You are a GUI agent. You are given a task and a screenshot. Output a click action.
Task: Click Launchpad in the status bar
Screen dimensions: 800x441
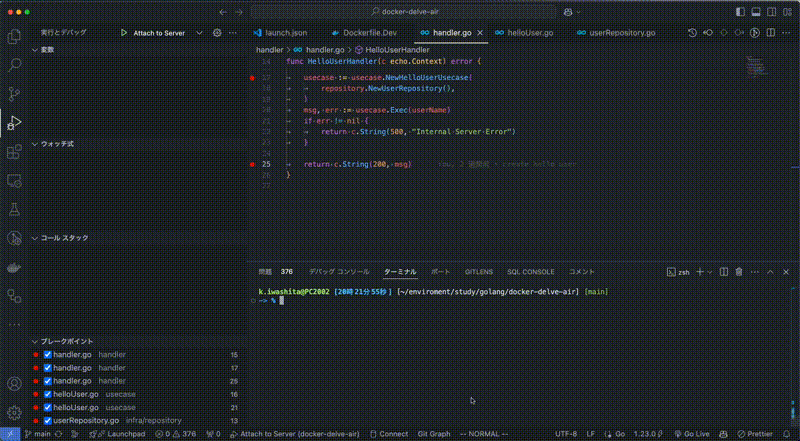[x=126, y=434]
